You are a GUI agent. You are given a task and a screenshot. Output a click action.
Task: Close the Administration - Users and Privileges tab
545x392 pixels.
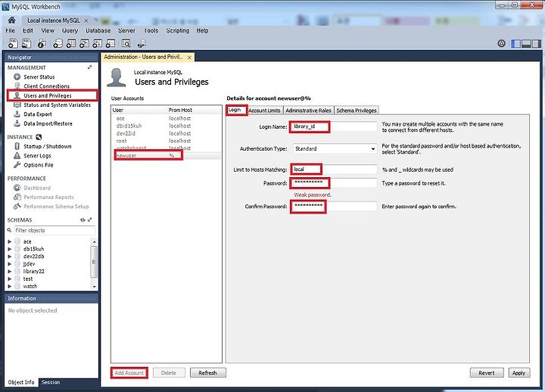[189, 58]
